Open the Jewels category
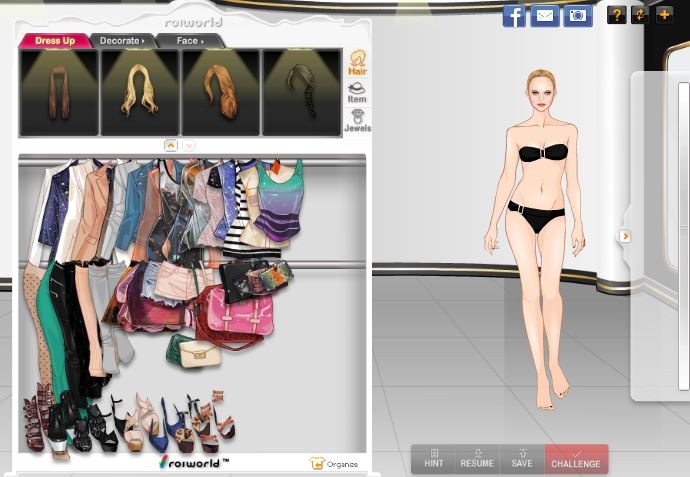Image resolution: width=690 pixels, height=477 pixels. pyautogui.click(x=357, y=121)
